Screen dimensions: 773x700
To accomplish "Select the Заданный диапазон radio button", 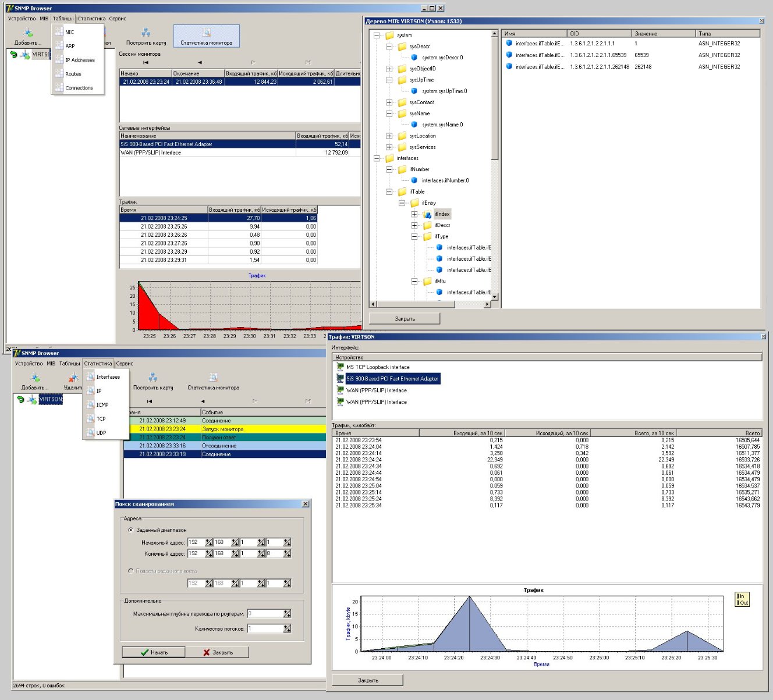I will click(x=130, y=530).
